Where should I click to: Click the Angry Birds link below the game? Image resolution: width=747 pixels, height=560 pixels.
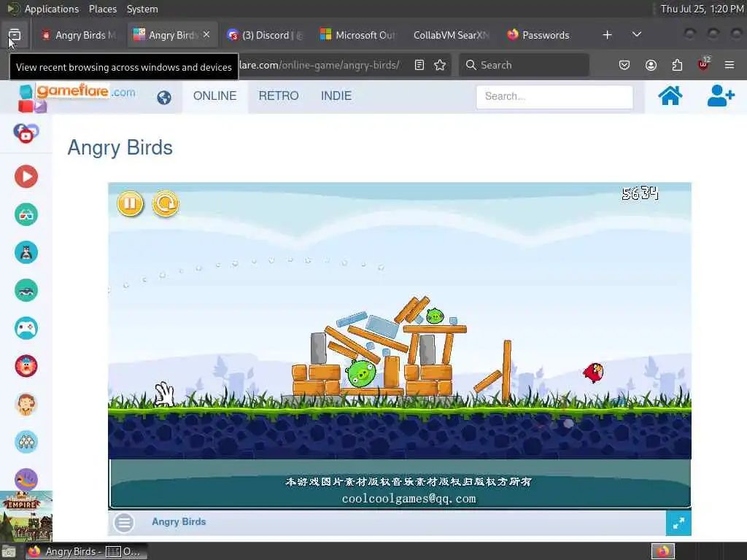coord(179,522)
